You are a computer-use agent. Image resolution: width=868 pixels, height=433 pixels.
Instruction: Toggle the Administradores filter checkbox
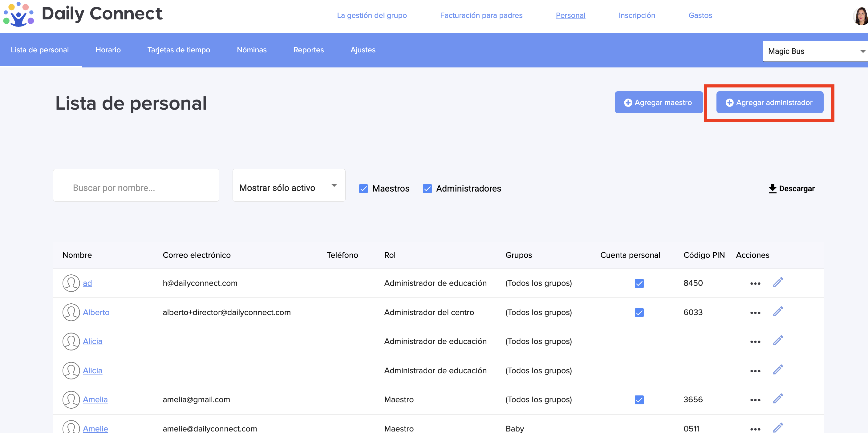click(x=427, y=188)
